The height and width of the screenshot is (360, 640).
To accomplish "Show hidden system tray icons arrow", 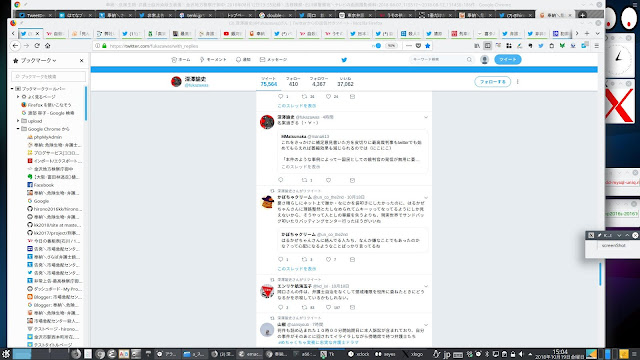I will pyautogui.click(x=530, y=354).
